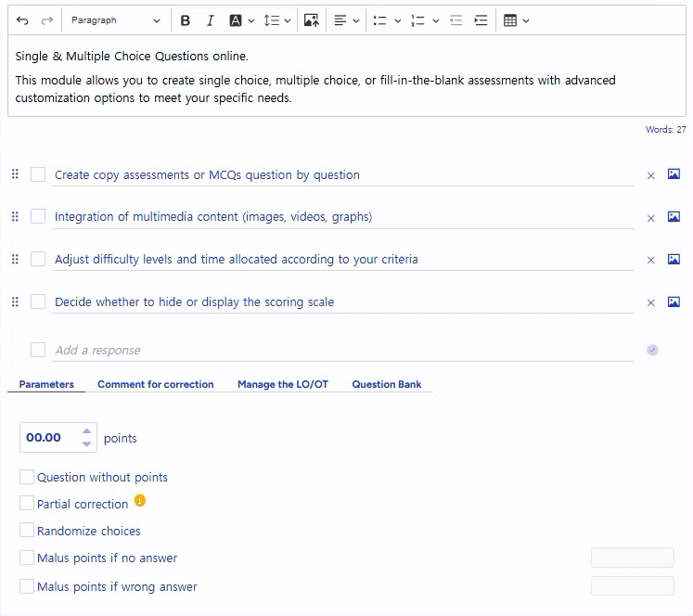Click the Add a response field
The image size is (693, 616).
[x=341, y=351]
